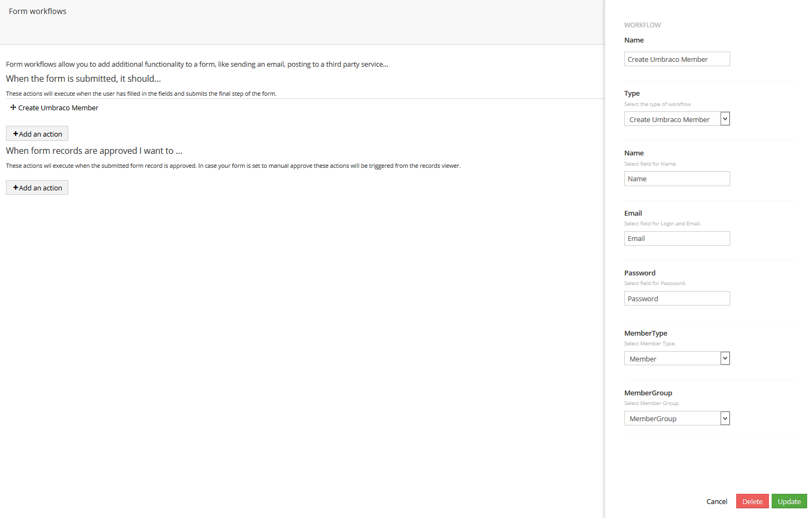Viewport: 812px width, 518px height.
Task: Delete this workflow
Action: 752,501
